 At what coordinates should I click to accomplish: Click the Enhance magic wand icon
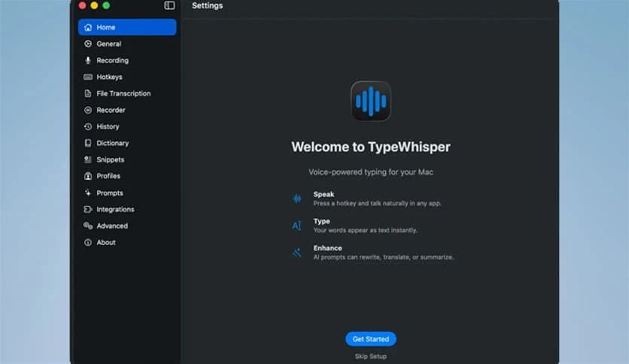point(297,253)
